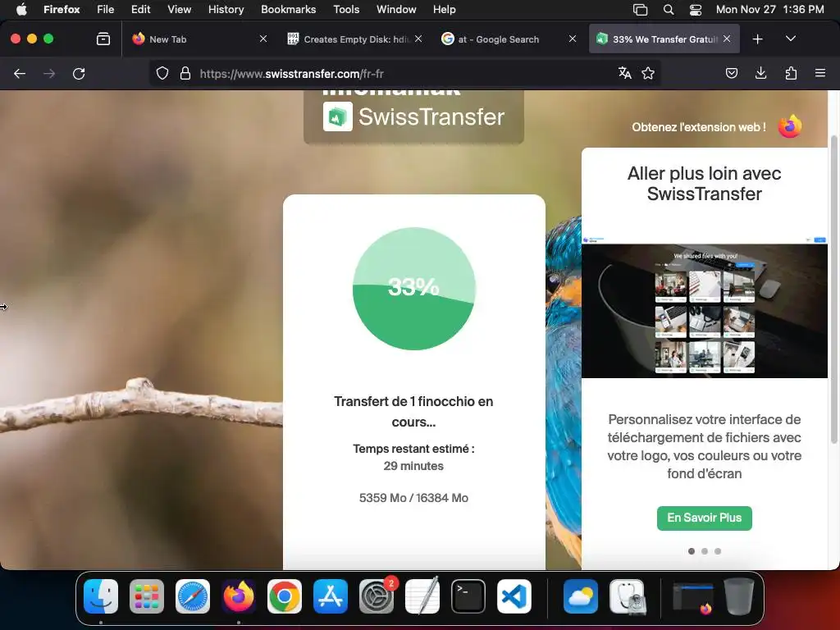Open Disk Utility from the dock
This screenshot has height=630, width=840.
click(x=628, y=596)
